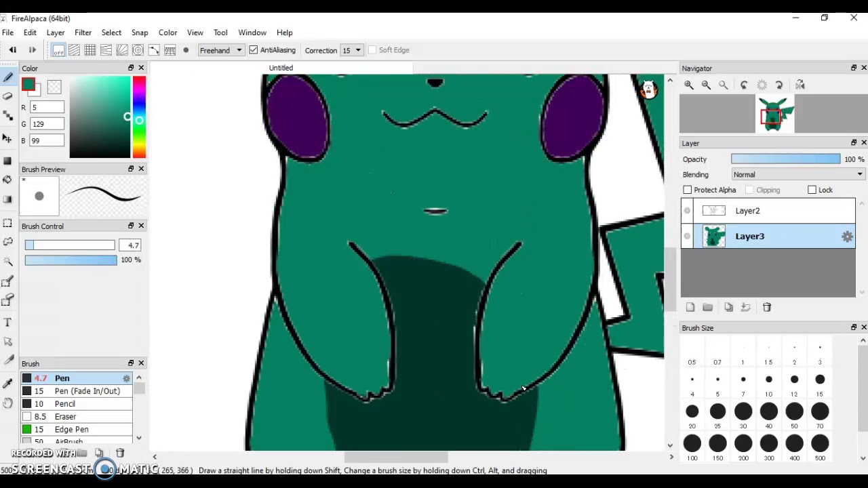Select transparent color swatch
Viewport: 868px width, 488px height.
pos(54,87)
